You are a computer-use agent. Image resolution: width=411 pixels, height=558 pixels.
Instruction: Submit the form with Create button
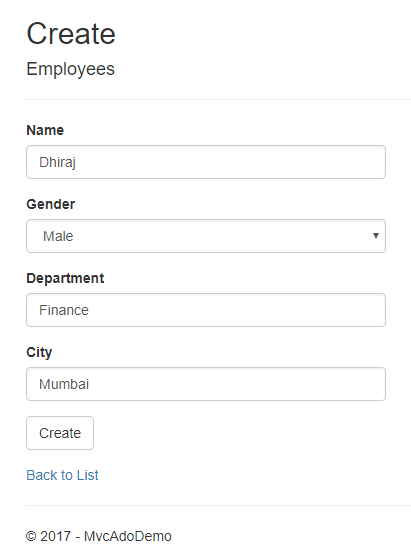[60, 433]
